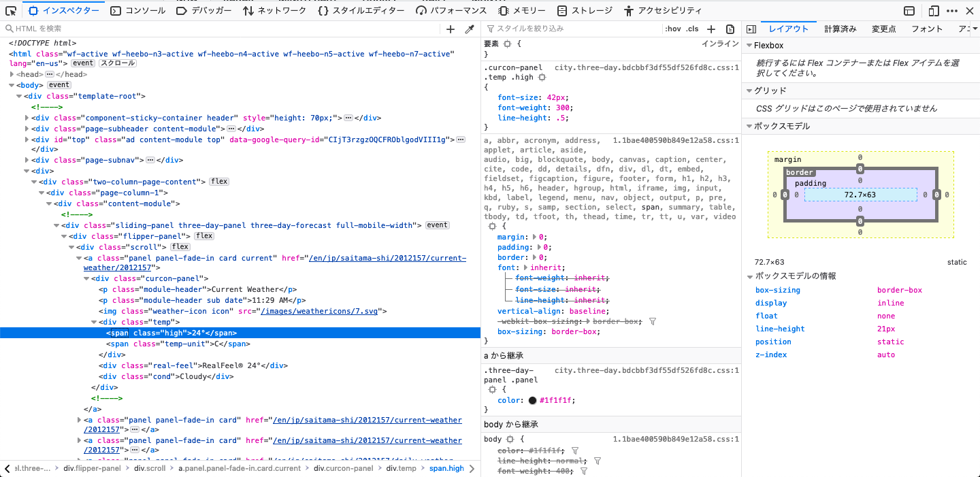Open the スタイルエディター tab
The height and width of the screenshot is (477, 980).
(x=362, y=11)
